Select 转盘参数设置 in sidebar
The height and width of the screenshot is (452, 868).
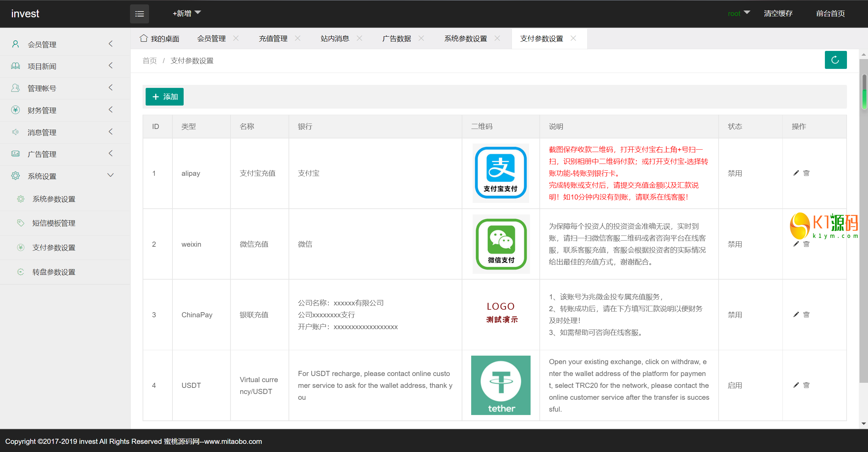pyautogui.click(x=54, y=272)
